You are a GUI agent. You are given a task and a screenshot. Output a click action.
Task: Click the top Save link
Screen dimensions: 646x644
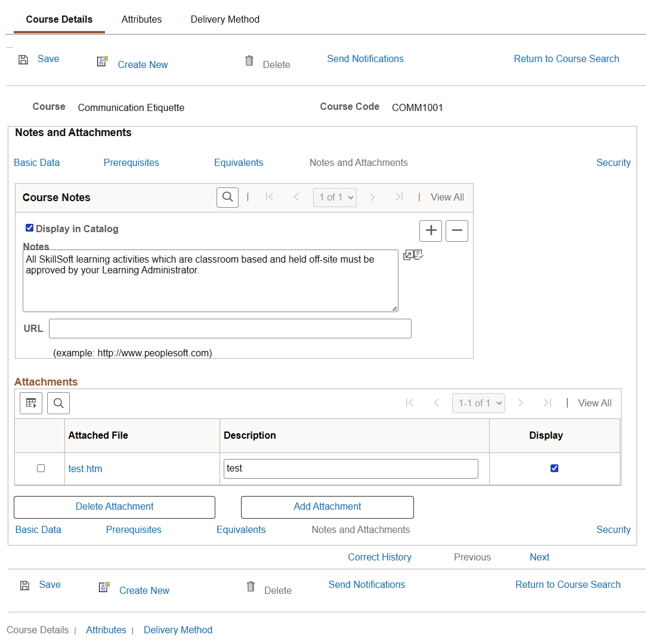[x=48, y=59]
